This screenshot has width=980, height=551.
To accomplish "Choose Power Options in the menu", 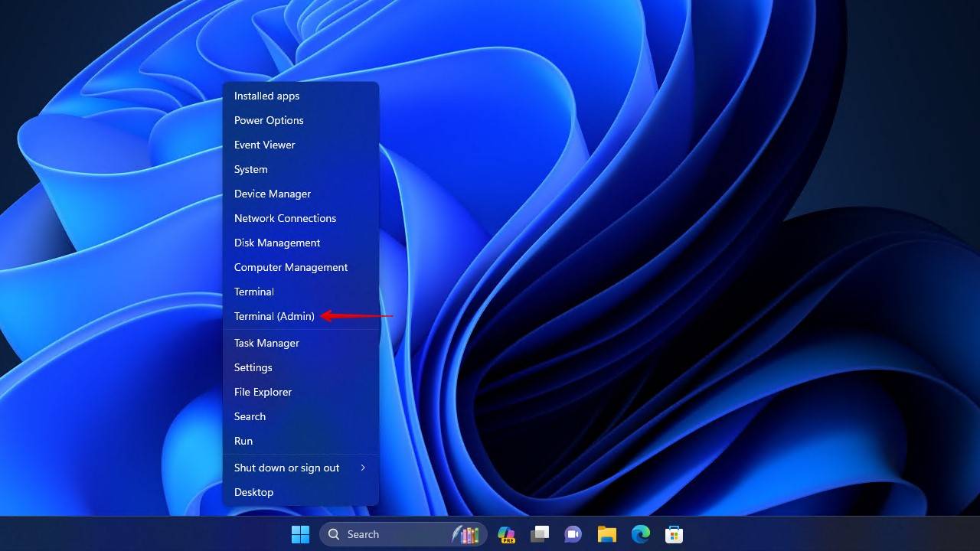I will [x=269, y=120].
